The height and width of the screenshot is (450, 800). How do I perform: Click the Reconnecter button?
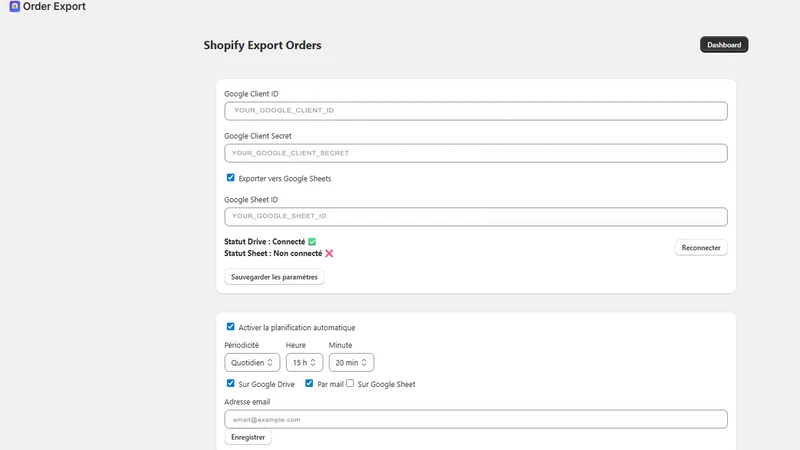[x=701, y=247]
